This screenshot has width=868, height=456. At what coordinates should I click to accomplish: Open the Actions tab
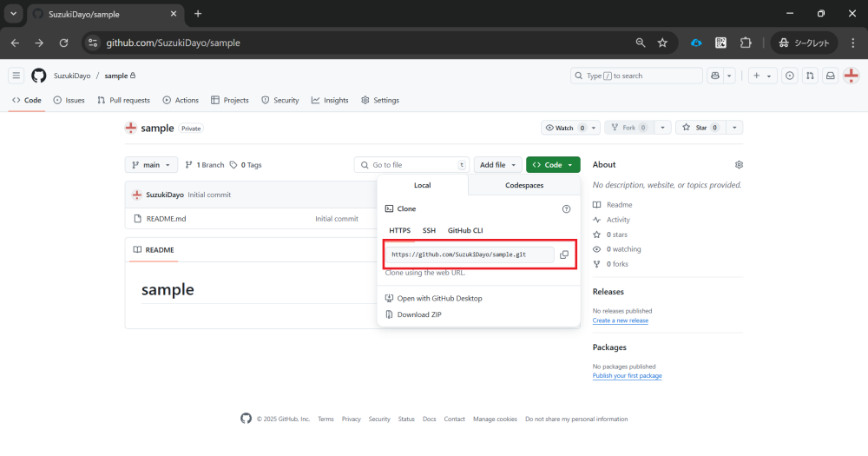(x=181, y=100)
